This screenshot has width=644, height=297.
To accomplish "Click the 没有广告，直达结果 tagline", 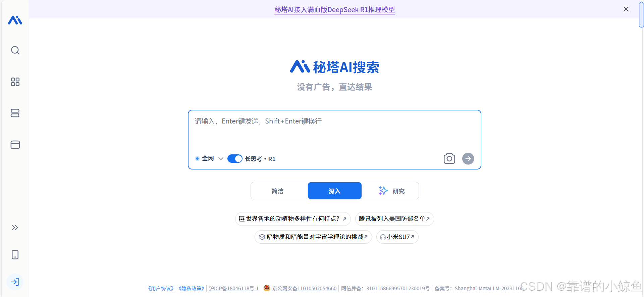I will (334, 87).
